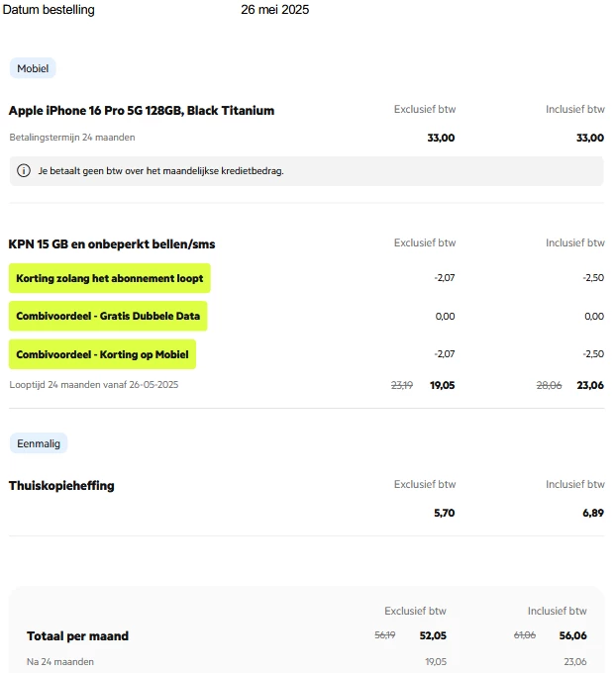
Task: Click the KPN 15 GB subscription heading
Action: pyautogui.click(x=112, y=243)
